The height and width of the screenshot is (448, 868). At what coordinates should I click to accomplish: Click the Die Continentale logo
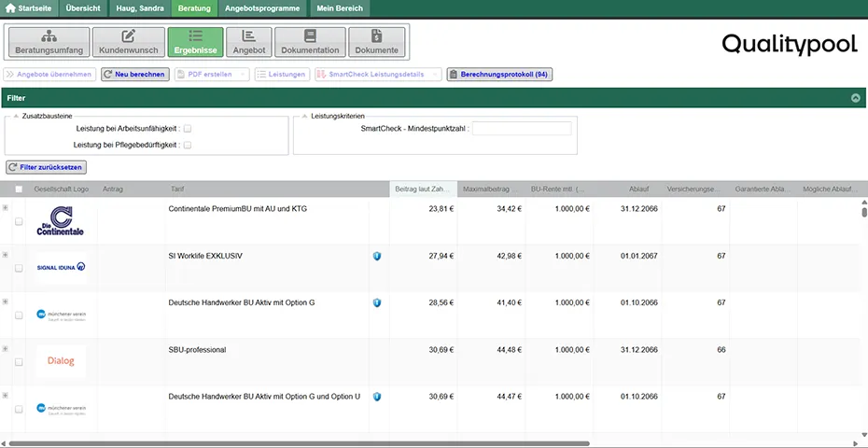click(x=61, y=221)
